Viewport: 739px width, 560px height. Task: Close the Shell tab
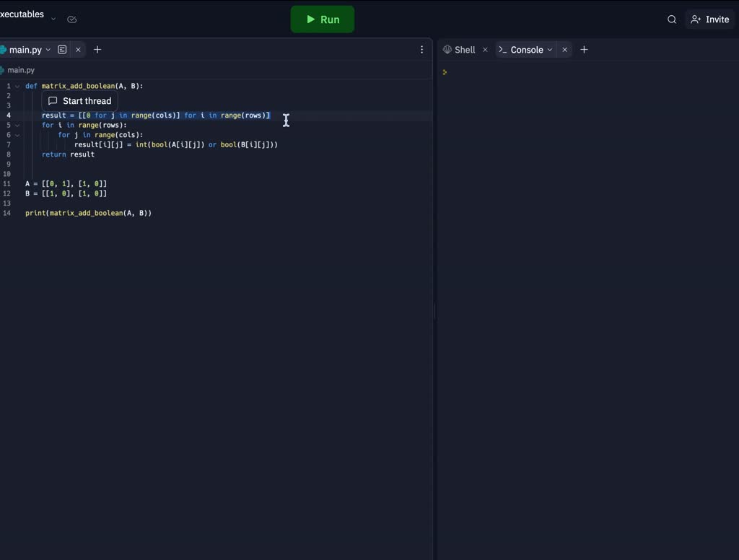pos(485,50)
